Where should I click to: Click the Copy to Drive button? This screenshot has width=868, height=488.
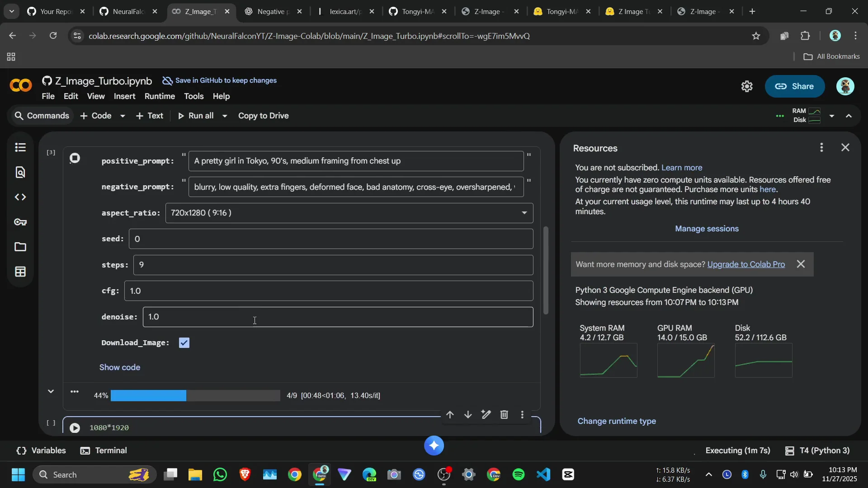point(263,116)
